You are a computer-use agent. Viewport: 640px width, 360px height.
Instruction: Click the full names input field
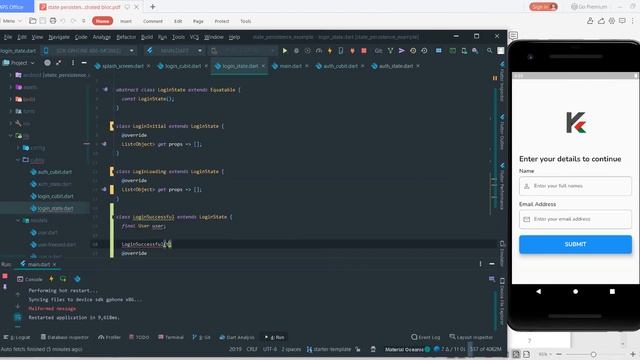point(575,186)
